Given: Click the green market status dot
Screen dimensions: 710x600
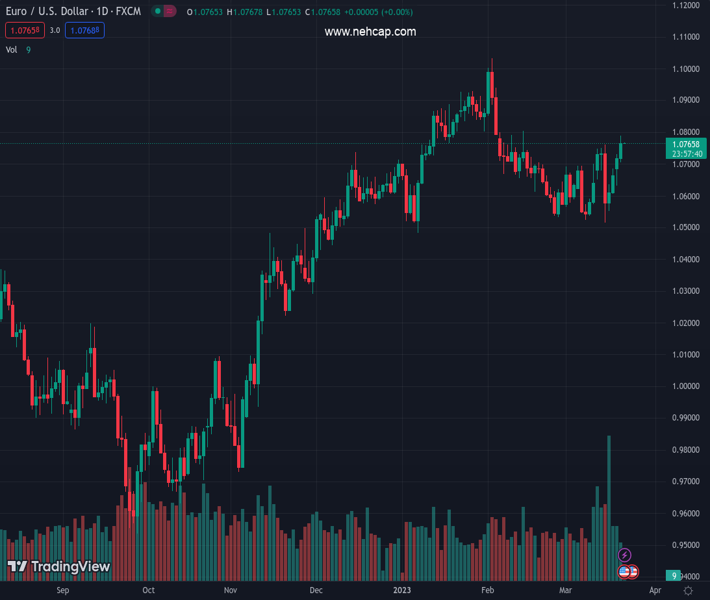Looking at the screenshot, I should [158, 12].
